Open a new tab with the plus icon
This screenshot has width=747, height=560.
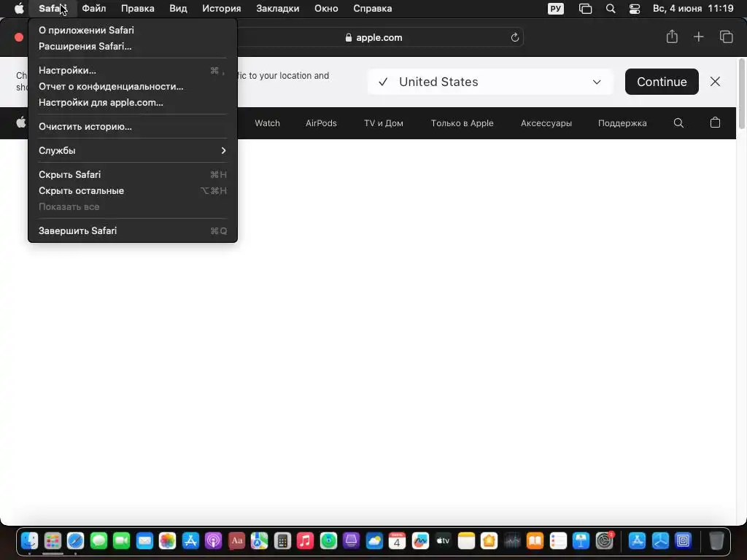698,36
